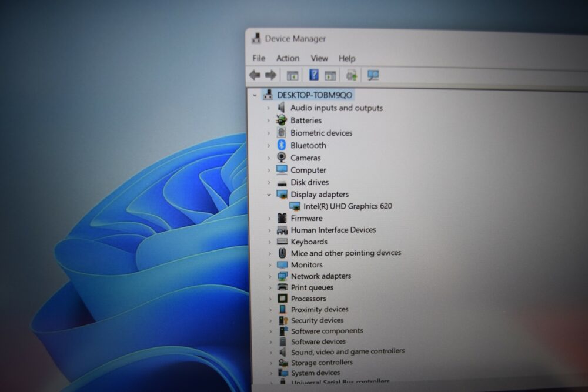This screenshot has height=392, width=588.
Task: Select the Proximity devices label
Action: point(319,310)
